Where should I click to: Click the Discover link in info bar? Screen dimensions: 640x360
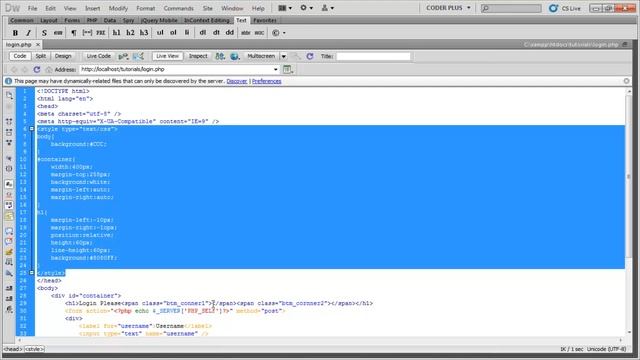tap(237, 81)
